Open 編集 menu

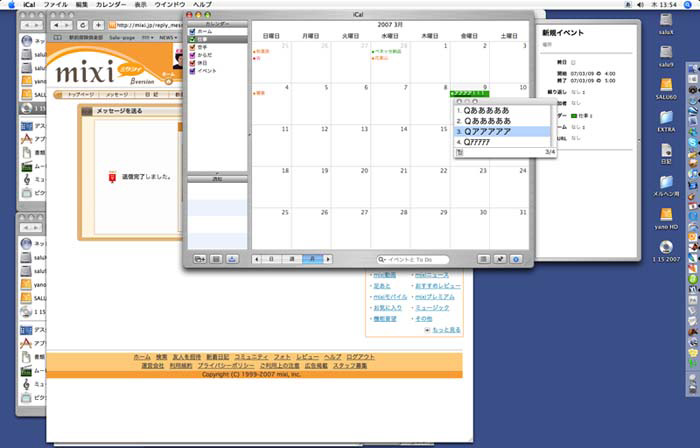(82, 4)
